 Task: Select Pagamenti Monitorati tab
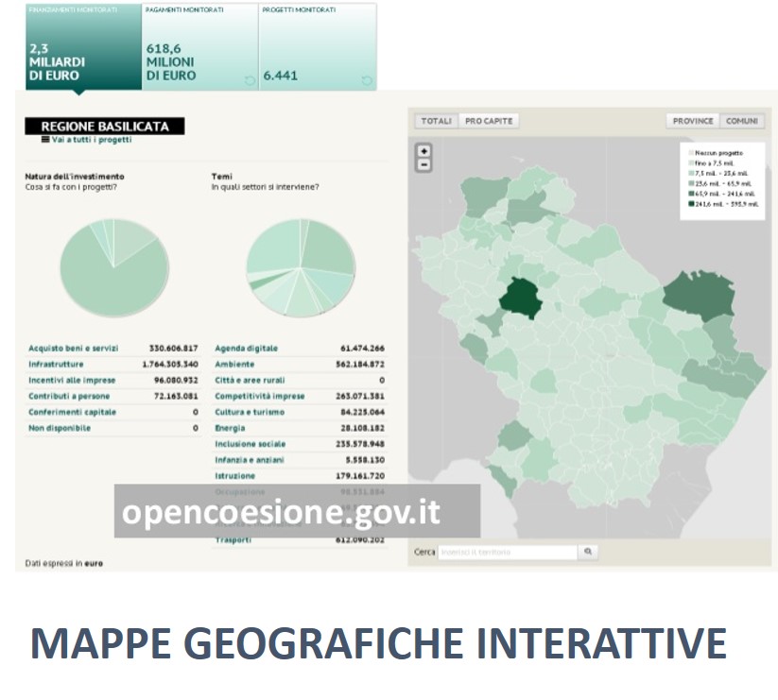pyautogui.click(x=199, y=47)
